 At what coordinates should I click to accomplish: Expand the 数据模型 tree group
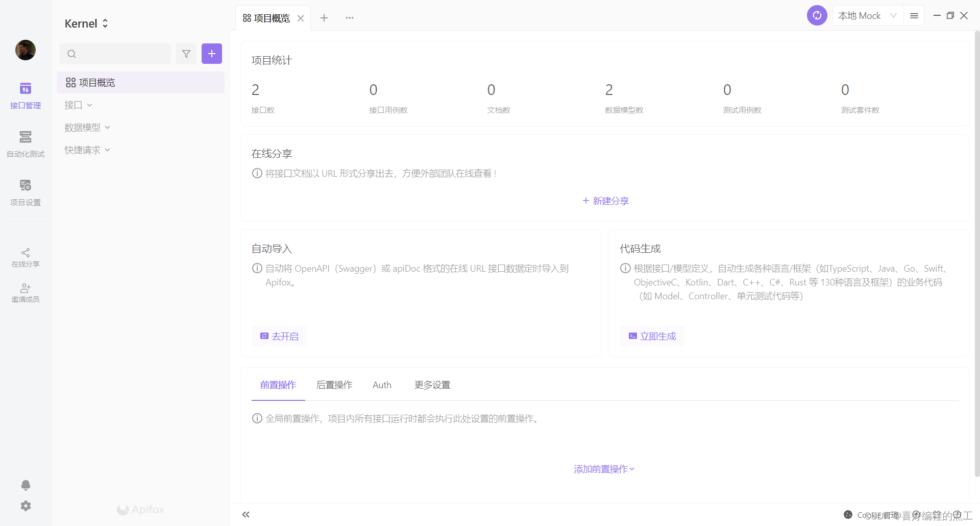pos(87,127)
